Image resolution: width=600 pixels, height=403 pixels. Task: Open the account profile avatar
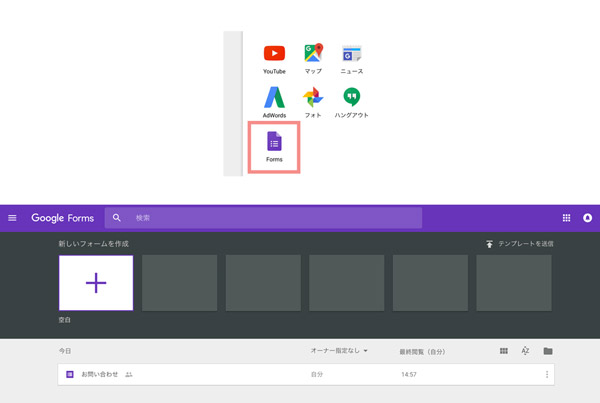(x=587, y=218)
